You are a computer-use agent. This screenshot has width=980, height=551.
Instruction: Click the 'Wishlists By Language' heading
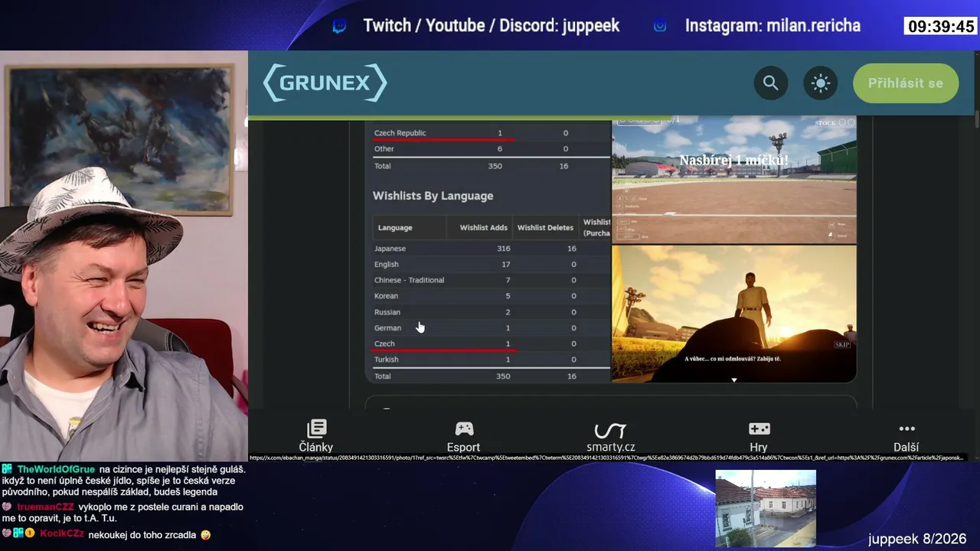(x=433, y=196)
